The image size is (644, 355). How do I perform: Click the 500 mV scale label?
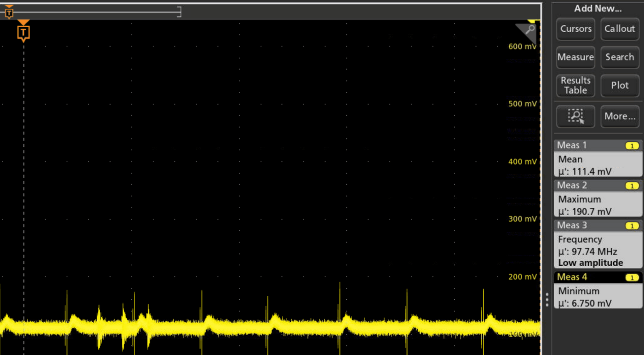(x=522, y=104)
